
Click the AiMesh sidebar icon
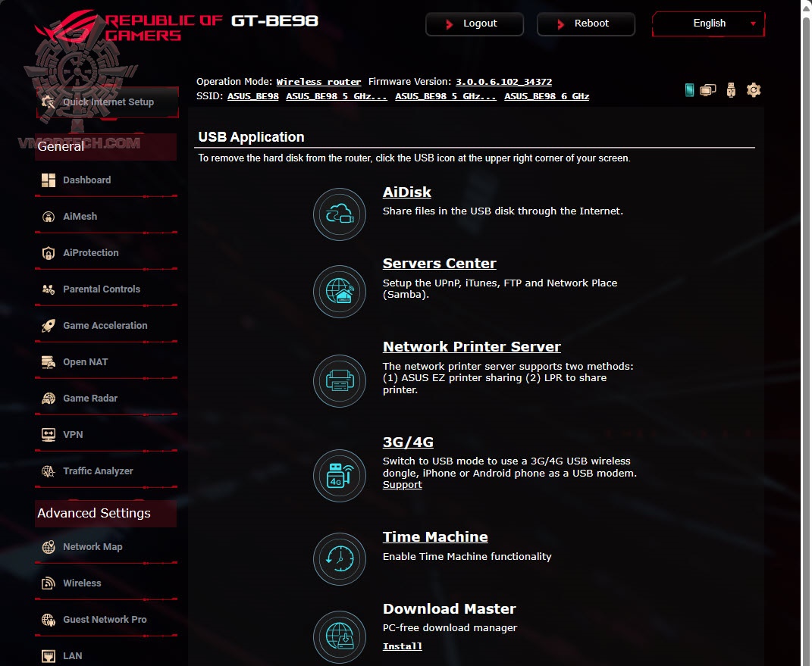(49, 216)
